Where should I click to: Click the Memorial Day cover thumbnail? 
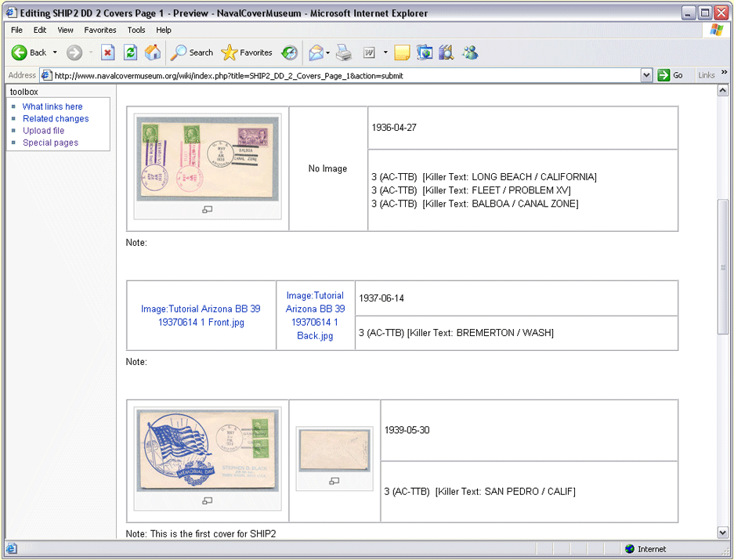(x=208, y=450)
